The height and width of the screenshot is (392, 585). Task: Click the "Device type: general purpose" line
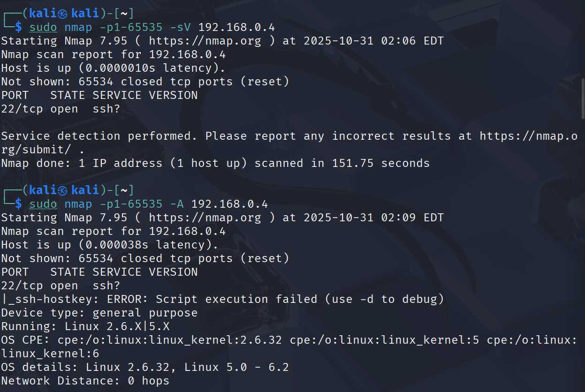pos(99,313)
